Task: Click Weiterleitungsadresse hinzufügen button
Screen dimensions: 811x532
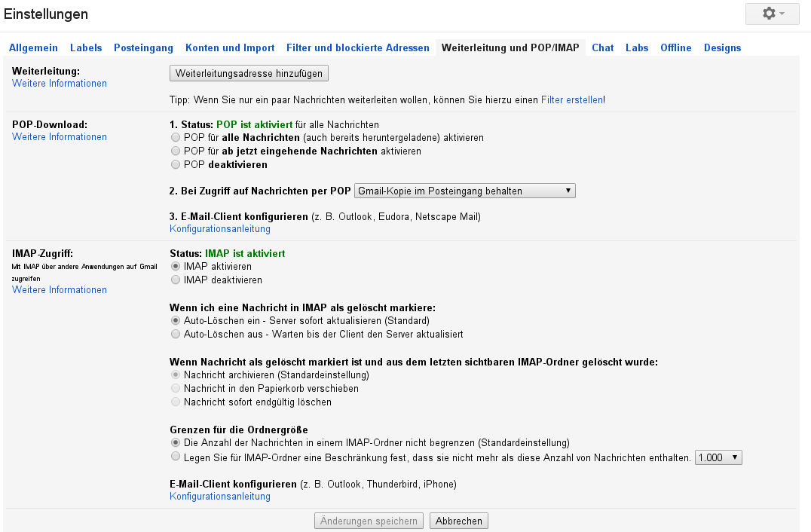Action: (x=249, y=73)
